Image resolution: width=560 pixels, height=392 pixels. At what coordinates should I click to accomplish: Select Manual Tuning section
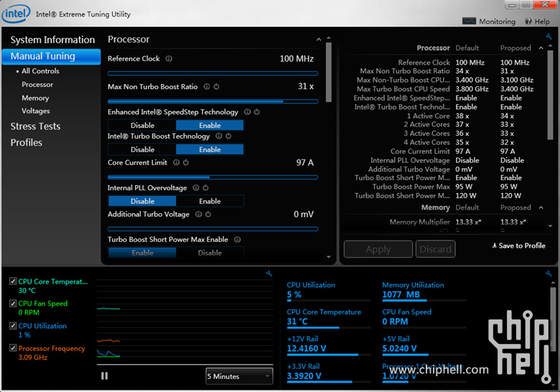[x=52, y=57]
